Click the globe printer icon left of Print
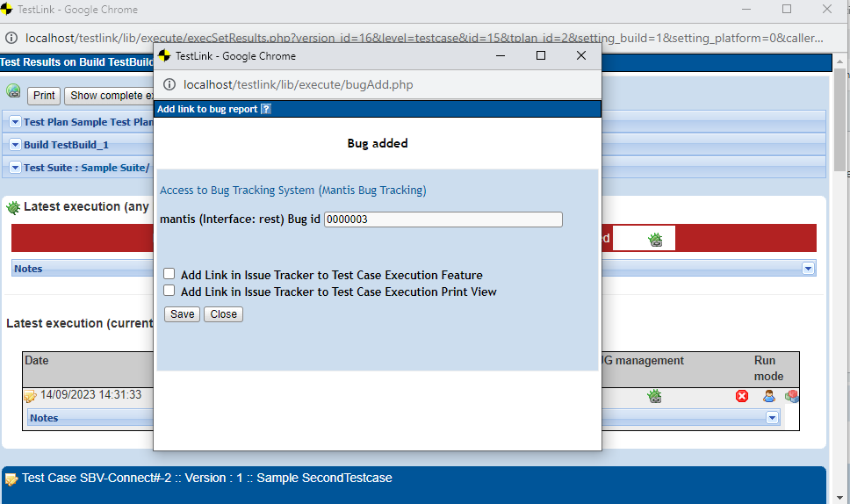850x504 pixels. pos(14,91)
